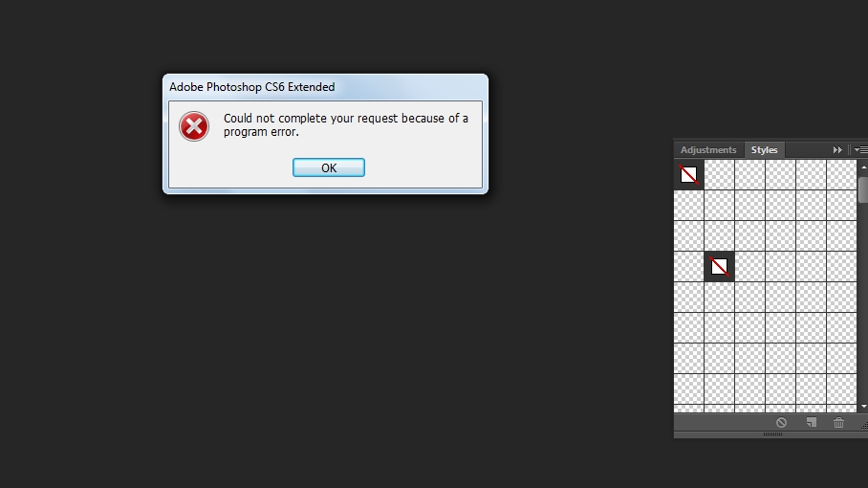The height and width of the screenshot is (488, 868).
Task: Click the Styles panel scroll up arrow
Action: (863, 166)
